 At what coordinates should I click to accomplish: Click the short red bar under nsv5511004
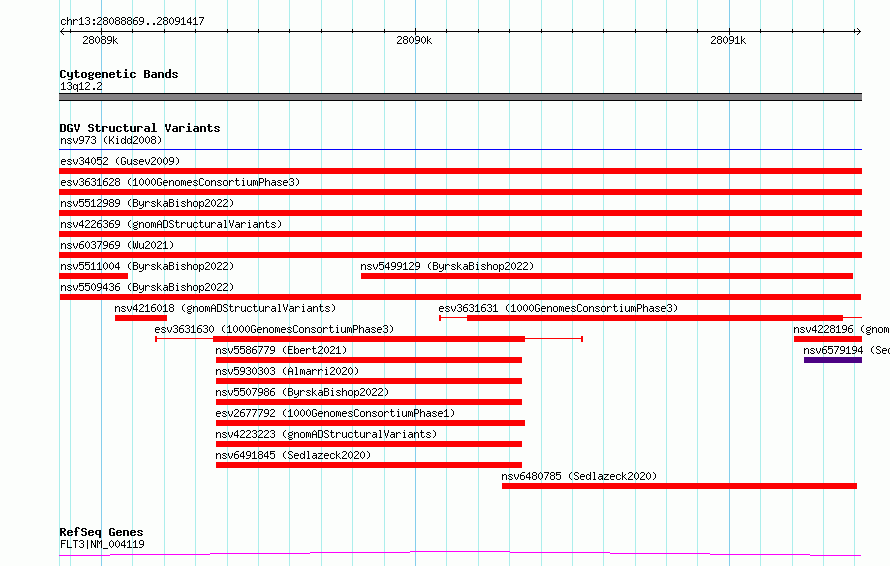coord(94,276)
